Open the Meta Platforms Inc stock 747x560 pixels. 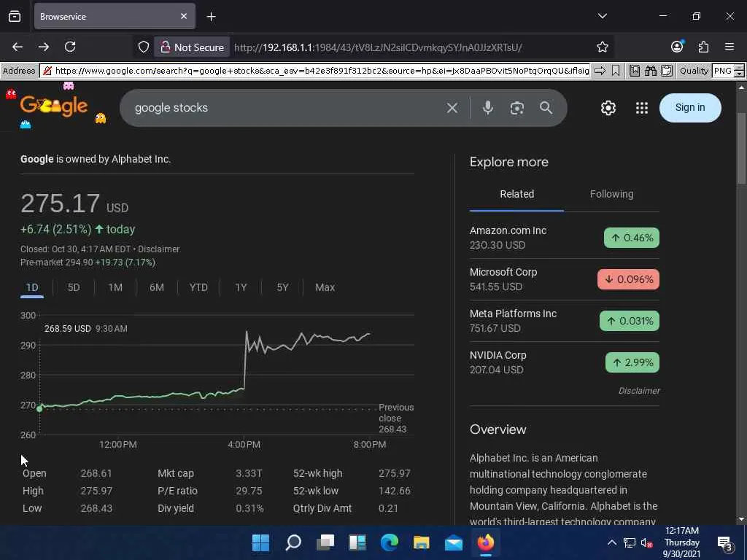tap(565, 321)
